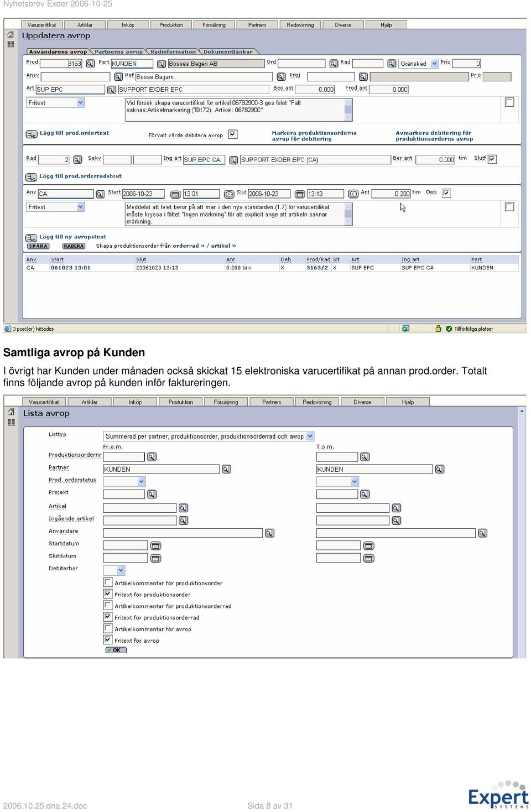The height and width of the screenshot is (812, 531).
Task: Open the Ingående artikel from-field lookup
Action: point(183,520)
